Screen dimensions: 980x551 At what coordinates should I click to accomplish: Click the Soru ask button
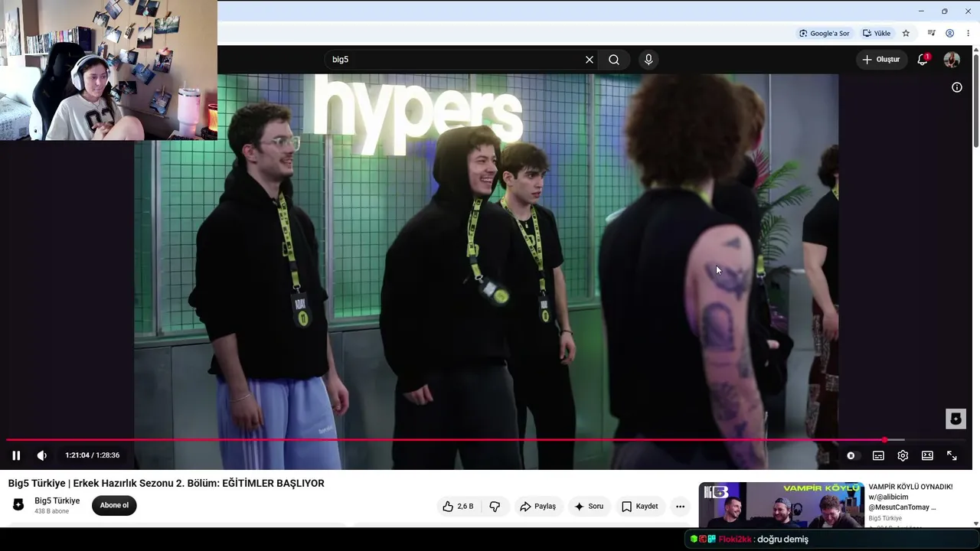[589, 506]
